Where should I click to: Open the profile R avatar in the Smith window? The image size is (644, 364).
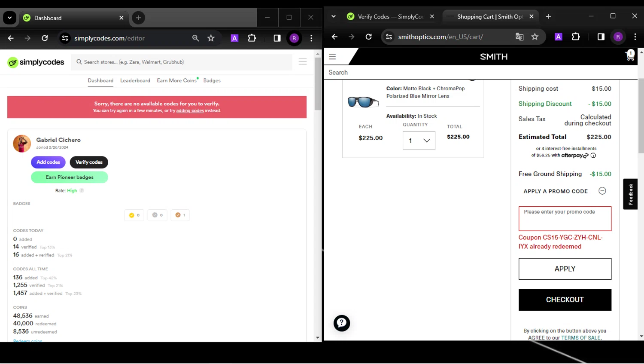pyautogui.click(x=618, y=37)
